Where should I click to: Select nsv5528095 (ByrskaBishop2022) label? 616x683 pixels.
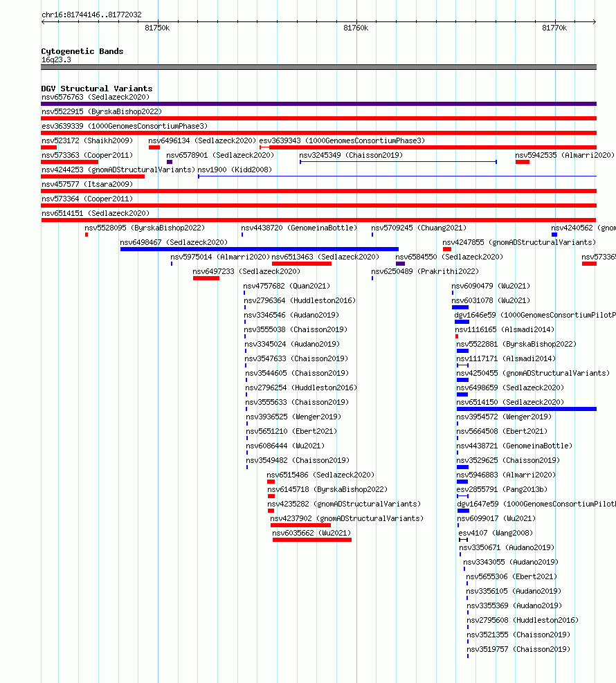click(x=145, y=228)
